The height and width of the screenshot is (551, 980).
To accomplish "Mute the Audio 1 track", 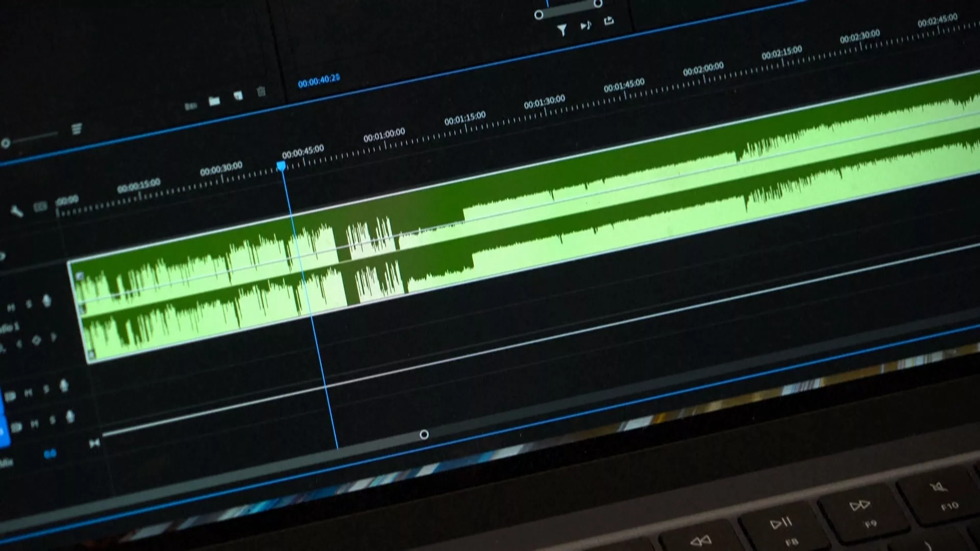I will [x=11, y=308].
